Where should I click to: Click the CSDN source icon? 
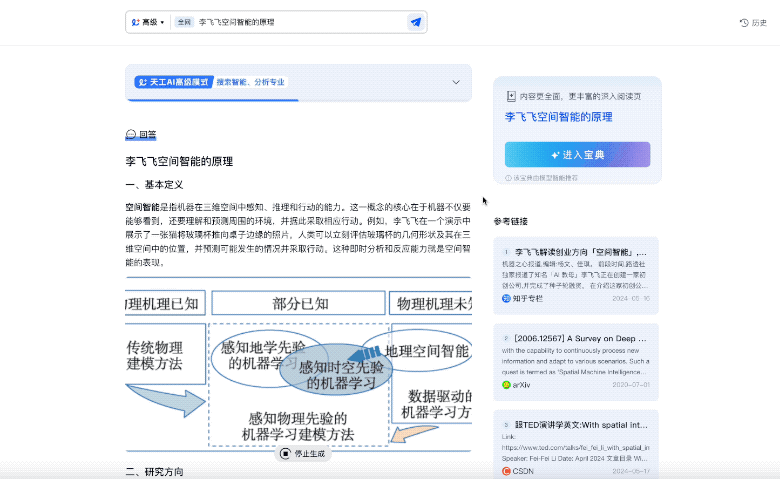click(x=506, y=471)
